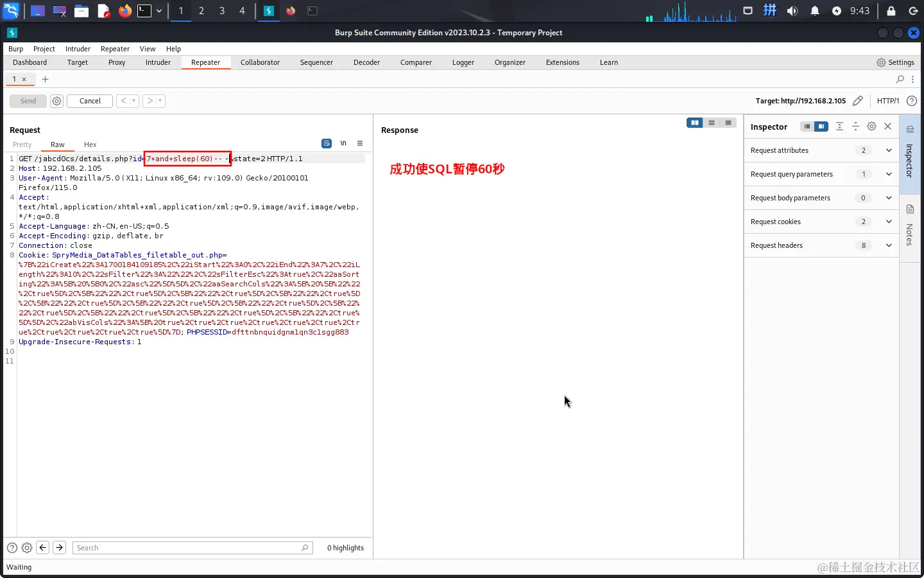The width and height of the screenshot is (924, 578).
Task: Open the Repeater help question mark icon
Action: [x=912, y=101]
